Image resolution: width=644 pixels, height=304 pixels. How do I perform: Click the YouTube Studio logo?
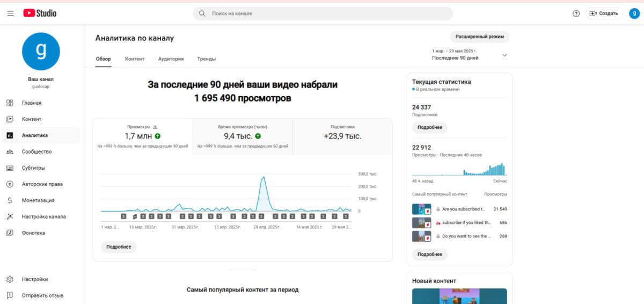[40, 13]
